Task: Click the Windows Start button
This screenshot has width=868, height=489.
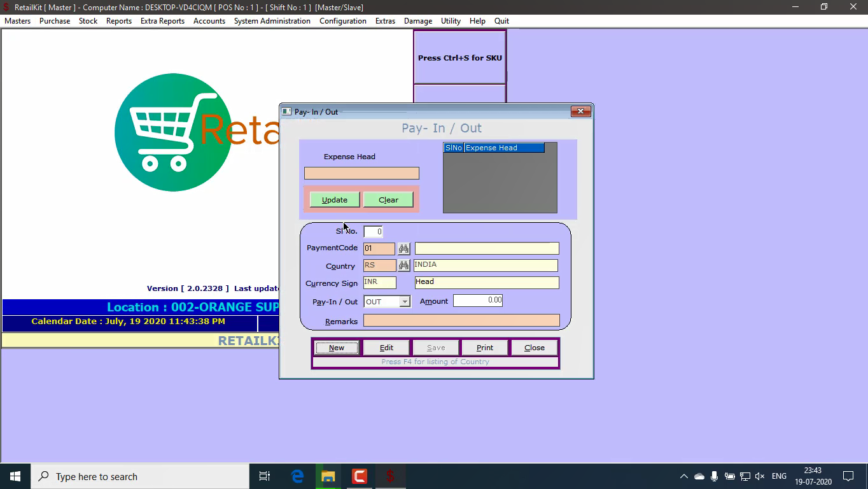Action: [x=15, y=476]
